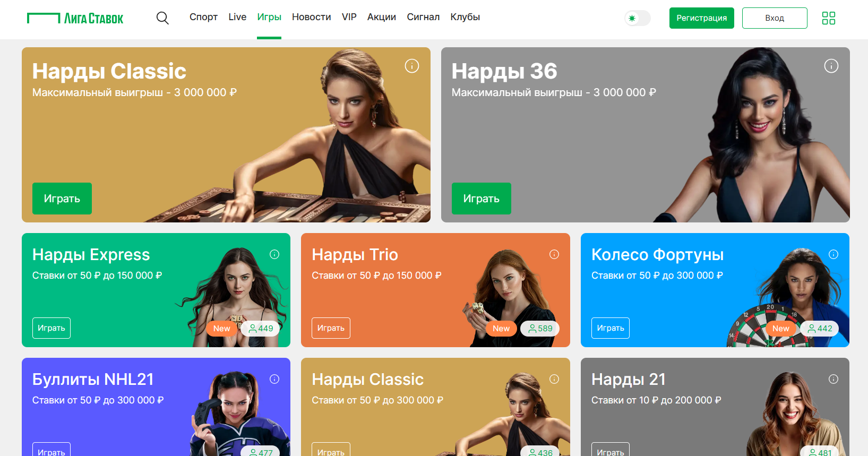Open the Новости menu item

coord(311,17)
